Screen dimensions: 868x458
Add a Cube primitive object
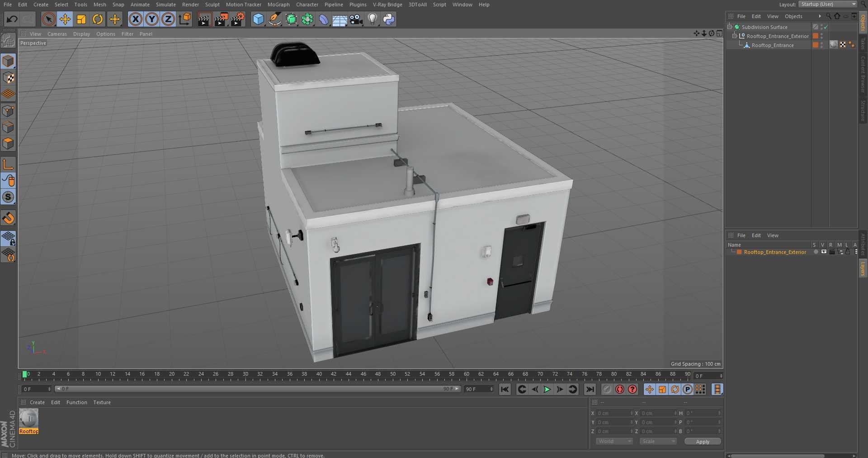(x=258, y=19)
